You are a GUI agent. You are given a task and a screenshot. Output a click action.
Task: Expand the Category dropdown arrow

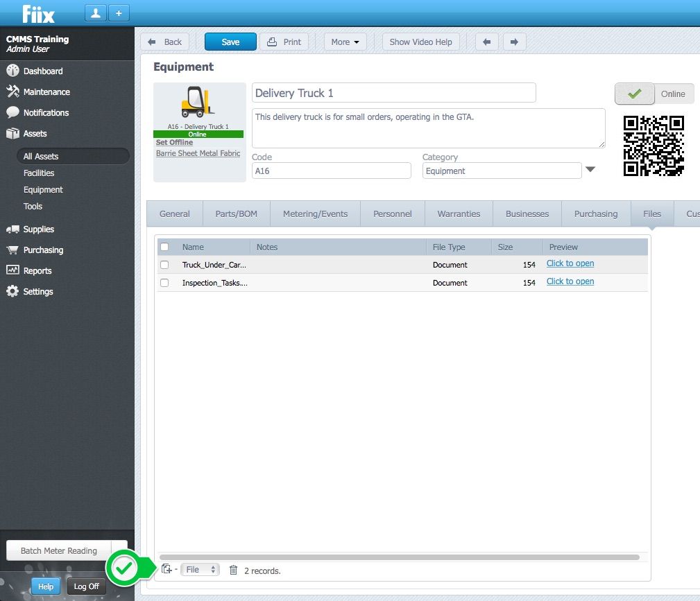point(590,169)
